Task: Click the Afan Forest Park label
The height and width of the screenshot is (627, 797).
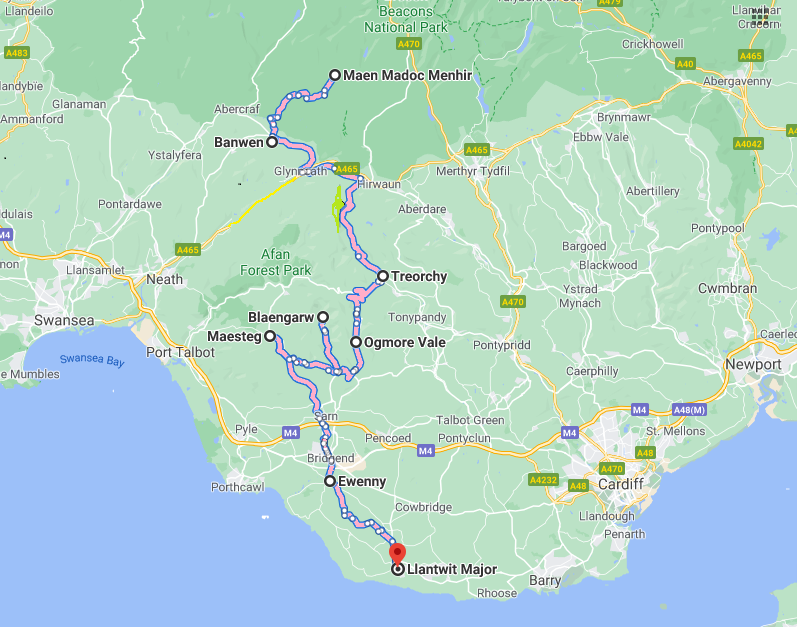Action: pyautogui.click(x=275, y=262)
